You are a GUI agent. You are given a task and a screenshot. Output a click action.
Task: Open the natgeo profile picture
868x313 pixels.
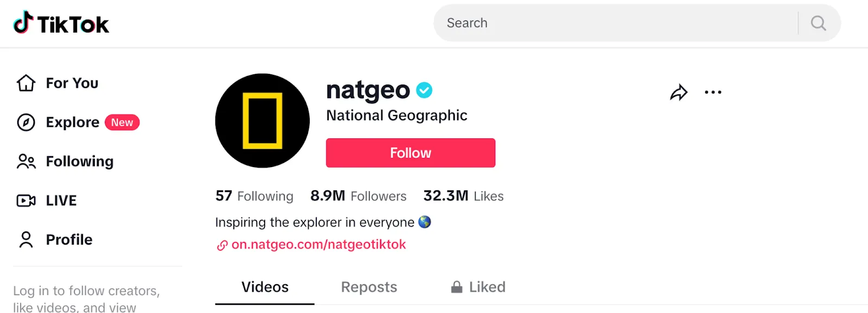click(x=263, y=120)
